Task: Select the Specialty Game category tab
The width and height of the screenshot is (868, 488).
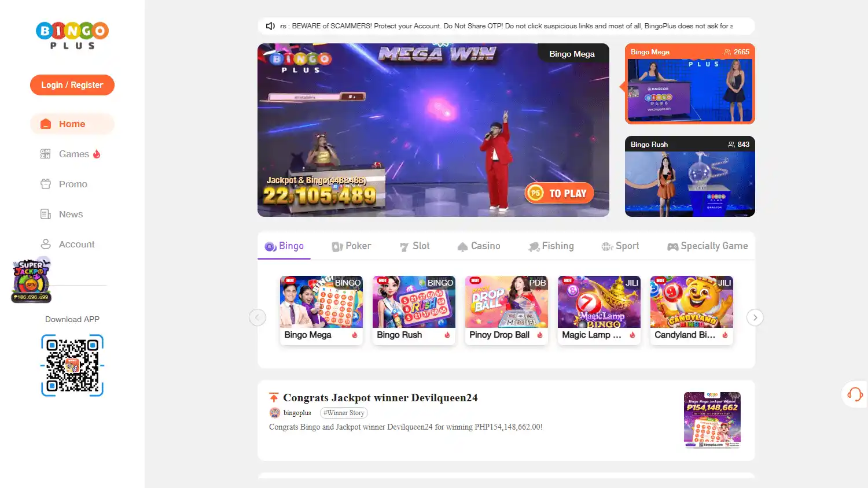Action: pos(707,246)
